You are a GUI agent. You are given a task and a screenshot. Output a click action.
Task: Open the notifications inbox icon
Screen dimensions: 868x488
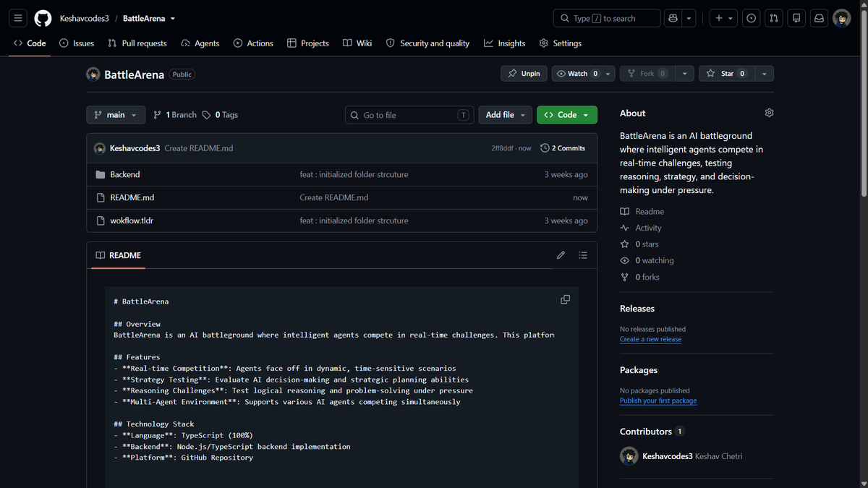click(819, 18)
